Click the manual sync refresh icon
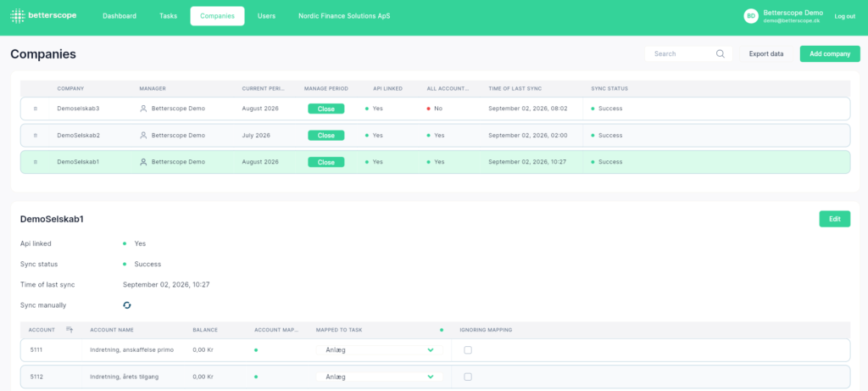The width and height of the screenshot is (868, 391). [x=127, y=305]
